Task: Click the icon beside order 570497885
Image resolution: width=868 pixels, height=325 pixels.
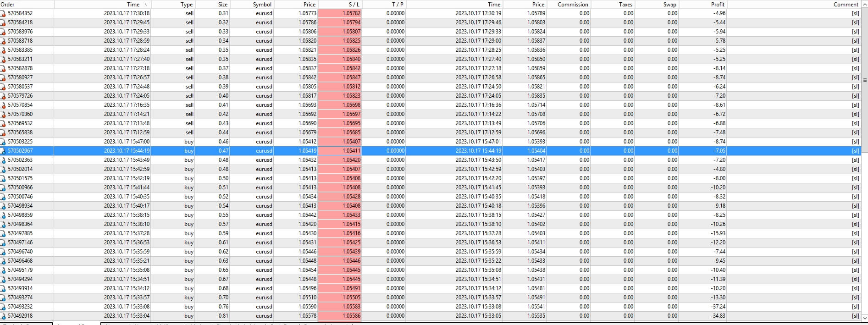Action: (3, 233)
